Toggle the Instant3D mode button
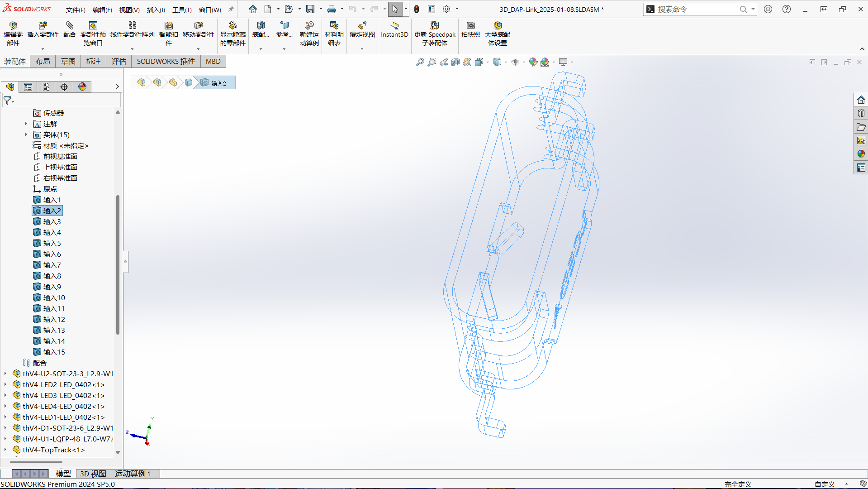Viewport: 868px width, 489px height. [x=394, y=26]
